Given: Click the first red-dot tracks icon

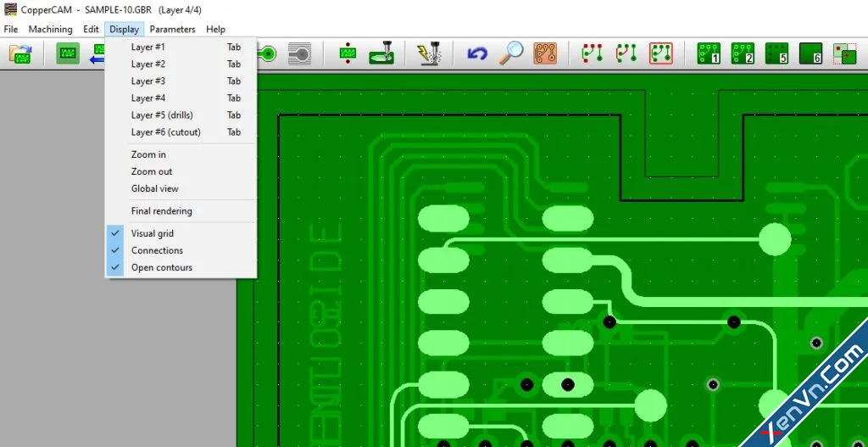Looking at the screenshot, I should click(592, 53).
